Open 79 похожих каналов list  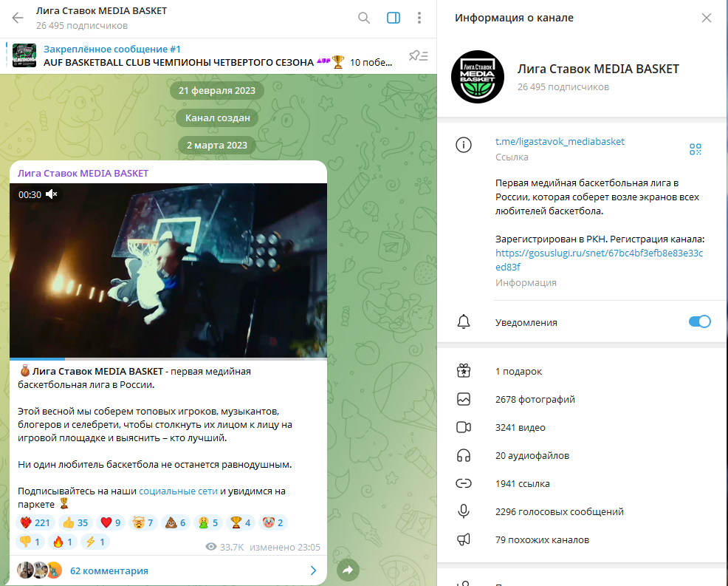pyautogui.click(x=583, y=539)
